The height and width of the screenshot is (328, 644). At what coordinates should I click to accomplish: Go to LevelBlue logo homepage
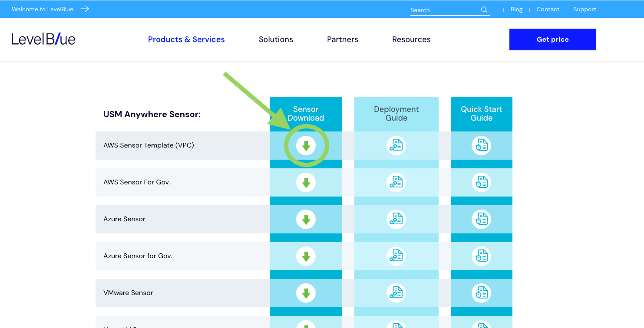point(43,39)
